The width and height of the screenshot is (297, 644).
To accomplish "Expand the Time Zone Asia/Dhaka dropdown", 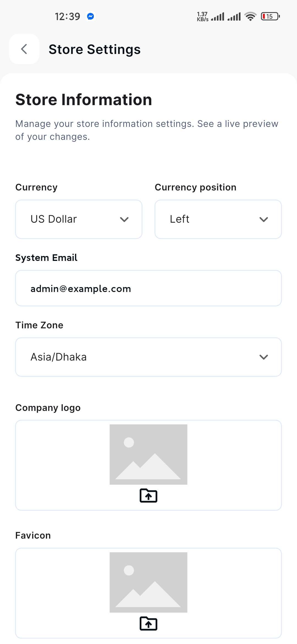I will 148,357.
